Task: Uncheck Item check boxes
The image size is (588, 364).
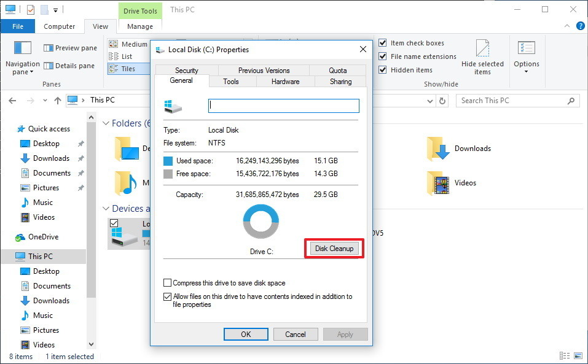Action: tap(382, 42)
